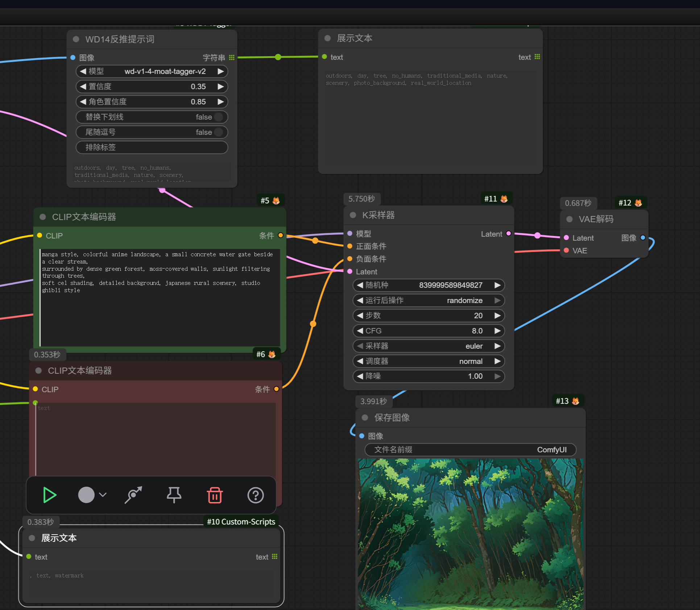This screenshot has width=700, height=610.
Task: Click fox badge on VAE解码 #12
Action: (x=638, y=203)
